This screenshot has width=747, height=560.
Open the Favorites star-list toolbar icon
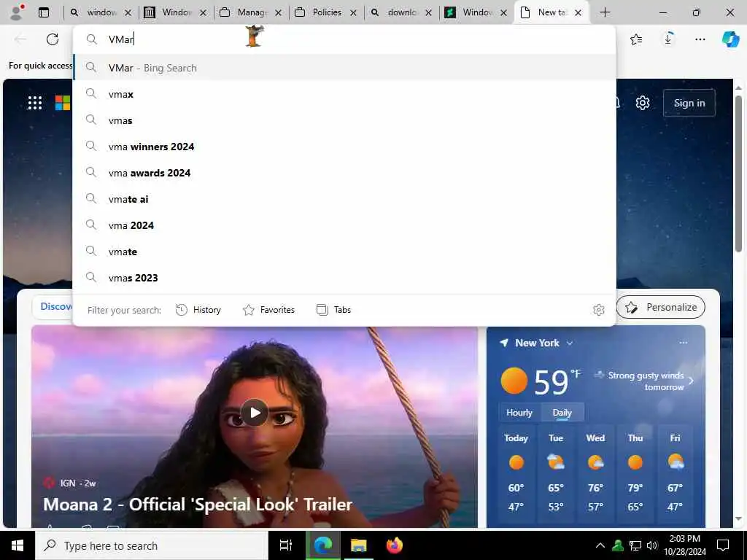click(636, 39)
